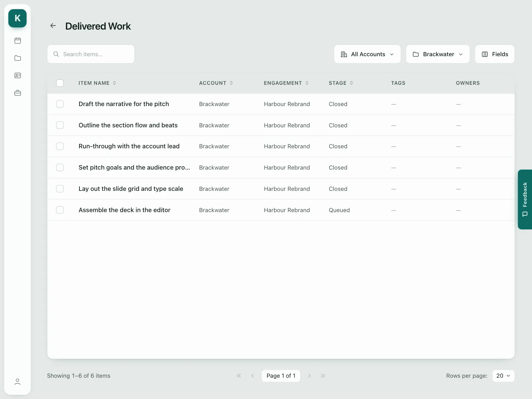Open 'Run-through with the account lead'
532x399 pixels.
point(129,146)
